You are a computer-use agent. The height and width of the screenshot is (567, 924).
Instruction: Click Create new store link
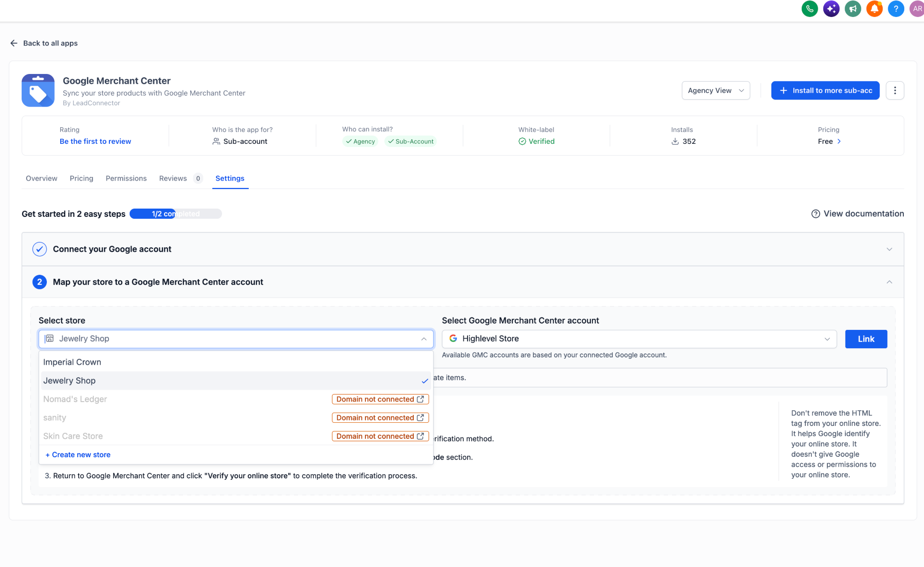pos(78,454)
